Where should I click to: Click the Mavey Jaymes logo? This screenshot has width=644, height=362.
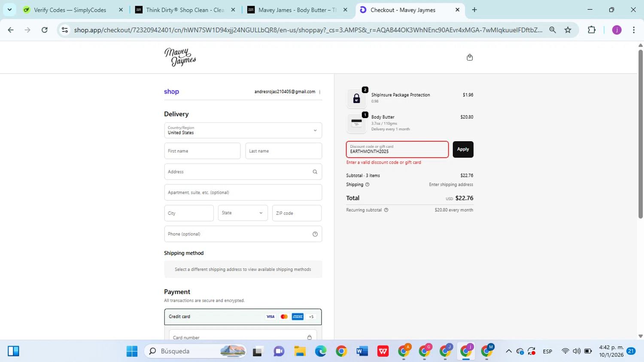(x=180, y=57)
